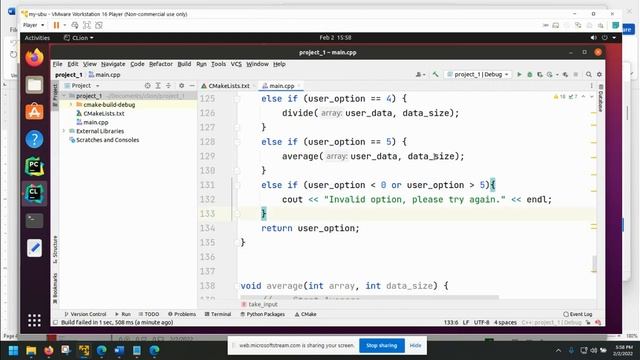Collapse the project_1 root node
The image size is (640, 360).
64,96
